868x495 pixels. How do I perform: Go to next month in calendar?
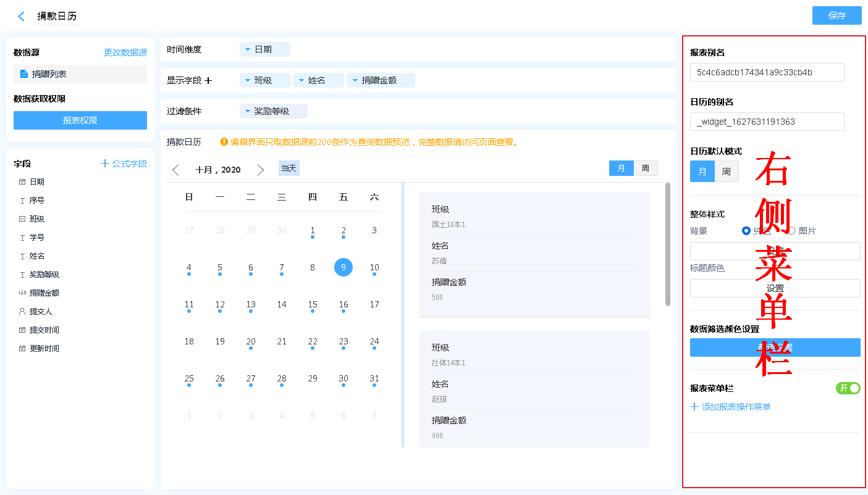click(260, 170)
